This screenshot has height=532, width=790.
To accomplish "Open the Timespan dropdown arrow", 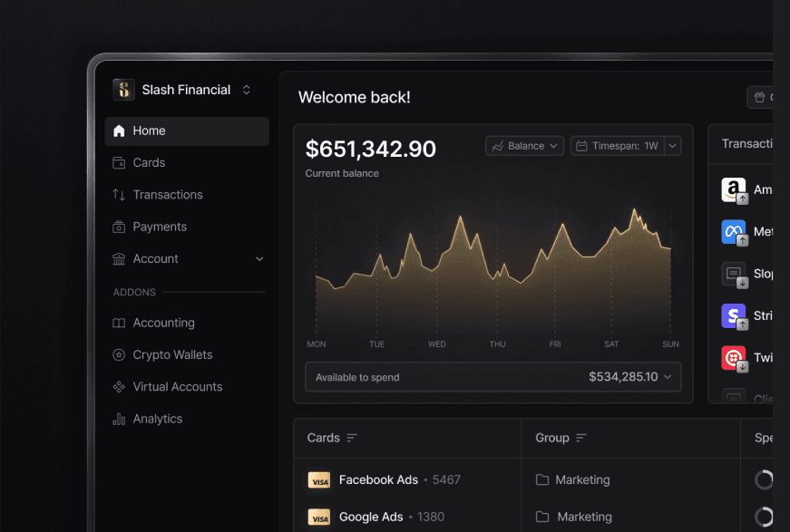I will coord(673,146).
